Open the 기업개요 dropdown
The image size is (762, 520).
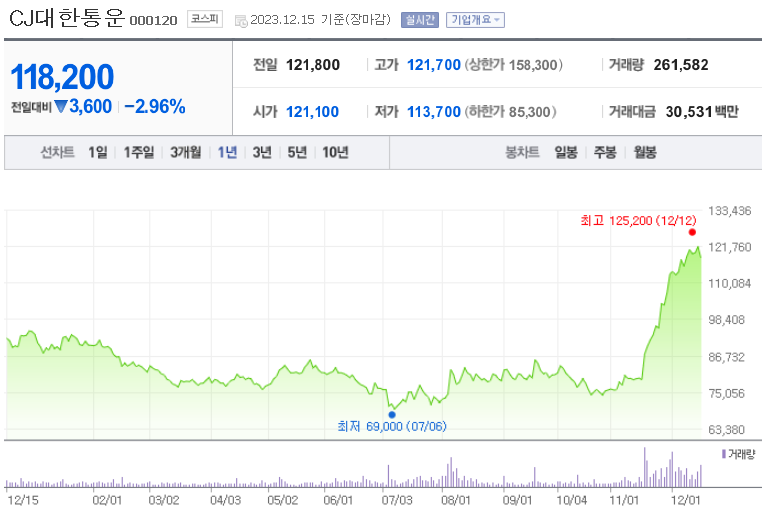(475, 20)
